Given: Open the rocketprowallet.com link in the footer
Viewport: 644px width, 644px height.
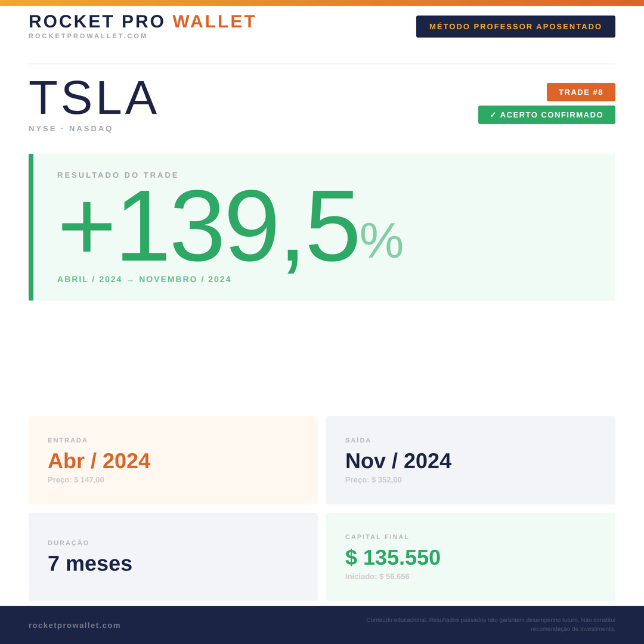Looking at the screenshot, I should (x=75, y=626).
